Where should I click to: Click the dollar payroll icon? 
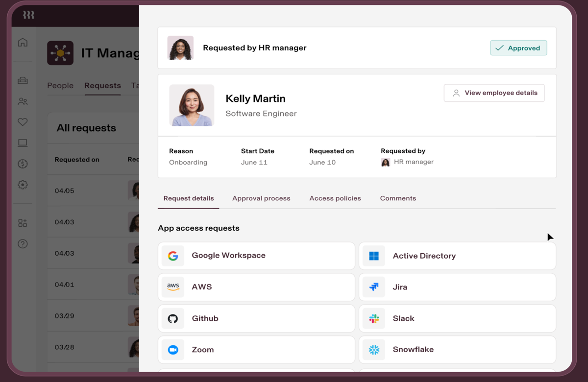23,164
